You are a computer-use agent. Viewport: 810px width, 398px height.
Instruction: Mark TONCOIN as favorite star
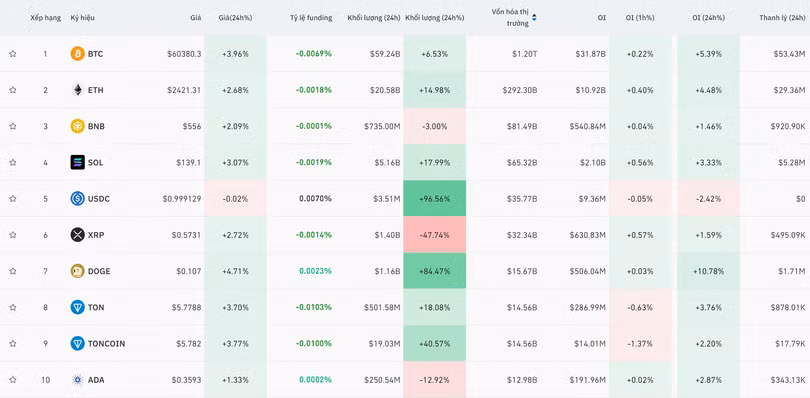pos(13,343)
